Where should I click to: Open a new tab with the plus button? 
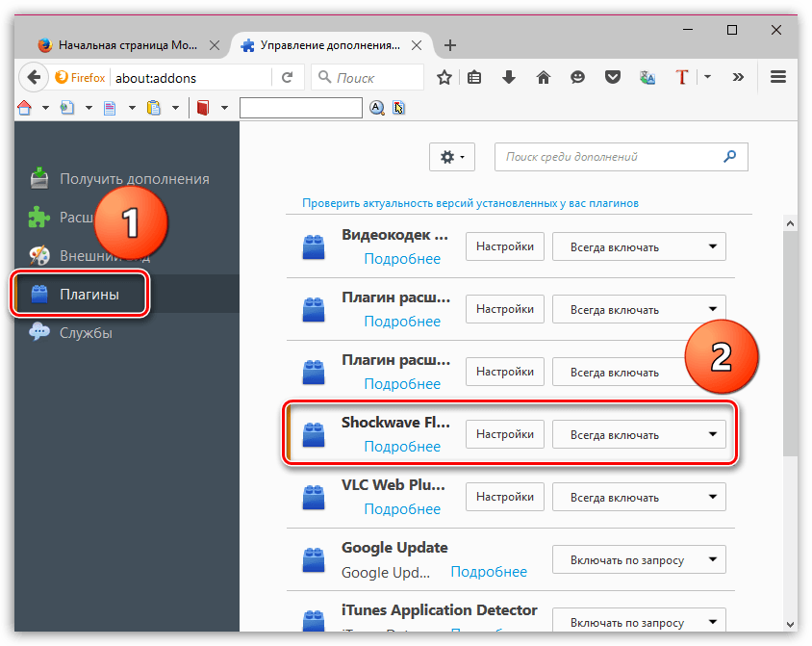pos(450,45)
